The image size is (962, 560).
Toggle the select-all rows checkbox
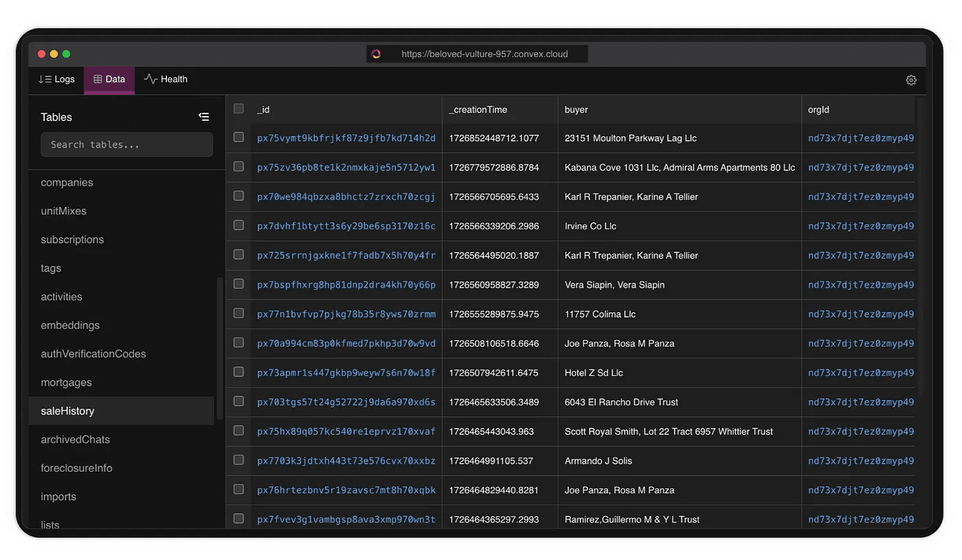[238, 109]
